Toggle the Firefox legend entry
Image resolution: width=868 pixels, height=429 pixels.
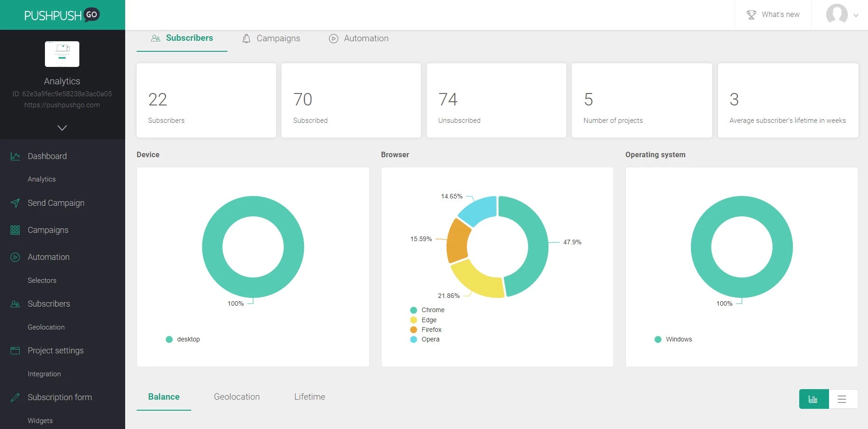coord(426,330)
